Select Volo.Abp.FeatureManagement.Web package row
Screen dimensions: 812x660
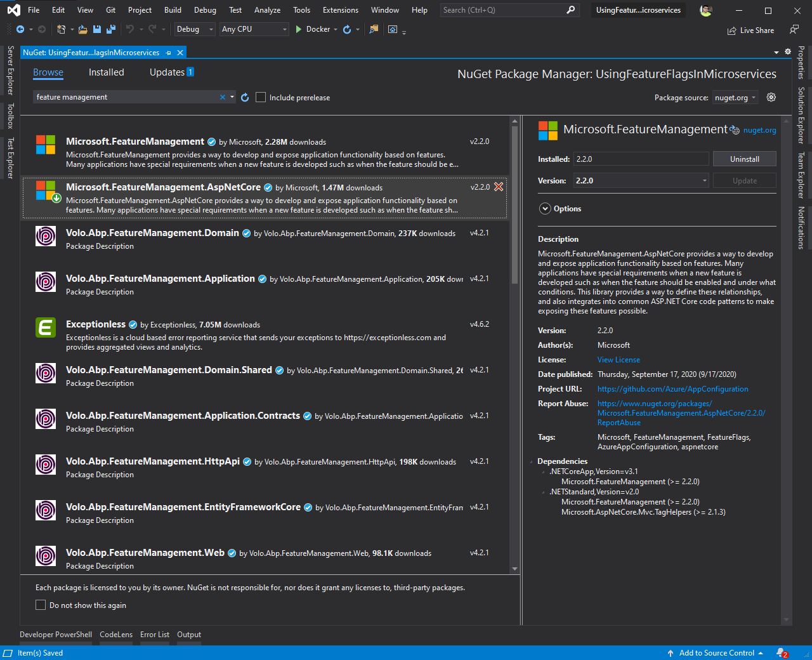tap(265, 559)
